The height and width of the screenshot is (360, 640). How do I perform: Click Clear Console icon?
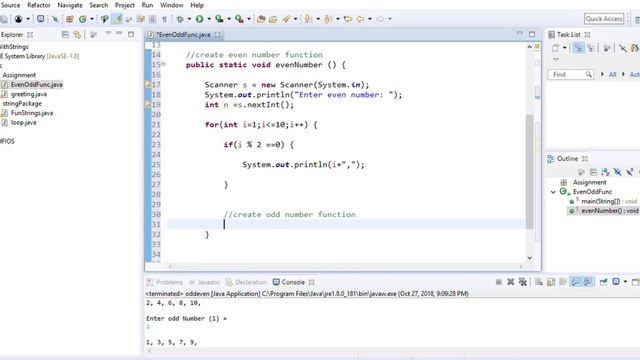539,282
